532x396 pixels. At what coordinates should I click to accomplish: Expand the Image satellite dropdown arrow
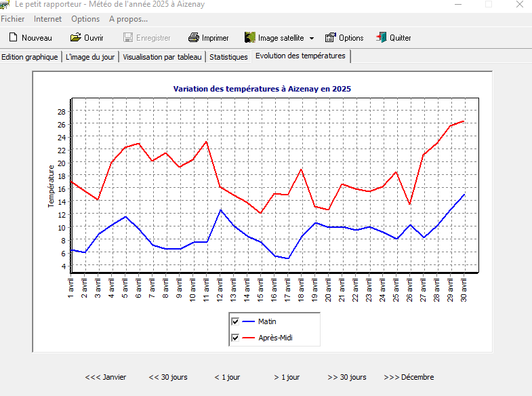[x=312, y=39]
